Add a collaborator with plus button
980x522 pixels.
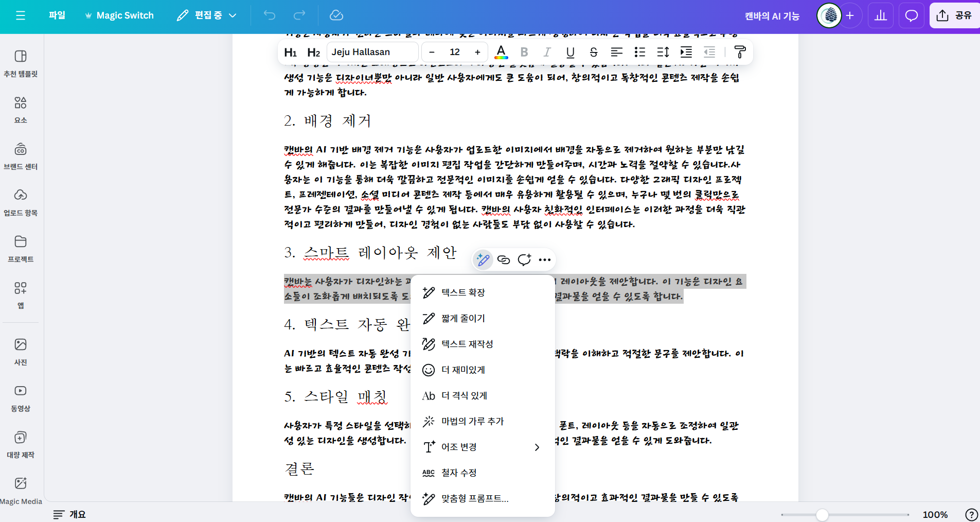tap(850, 15)
